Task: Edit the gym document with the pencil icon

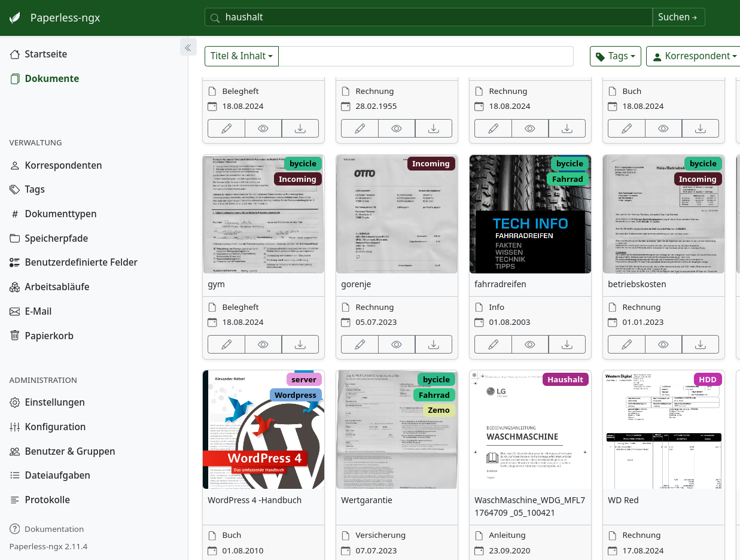Action: pos(226,344)
